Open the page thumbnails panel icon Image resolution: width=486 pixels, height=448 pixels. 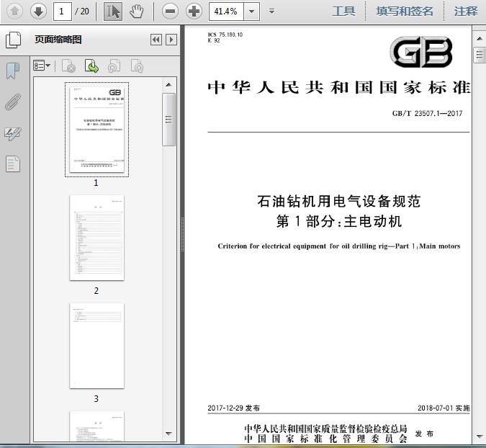pos(14,40)
